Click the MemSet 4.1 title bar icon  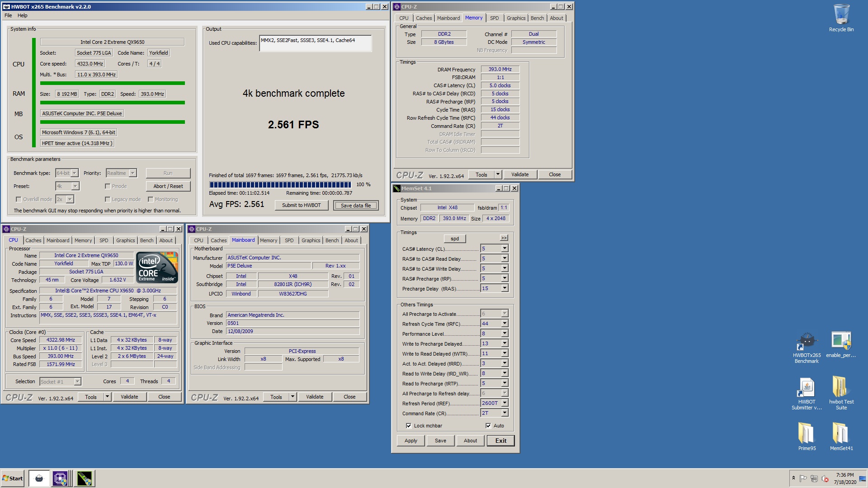click(397, 188)
